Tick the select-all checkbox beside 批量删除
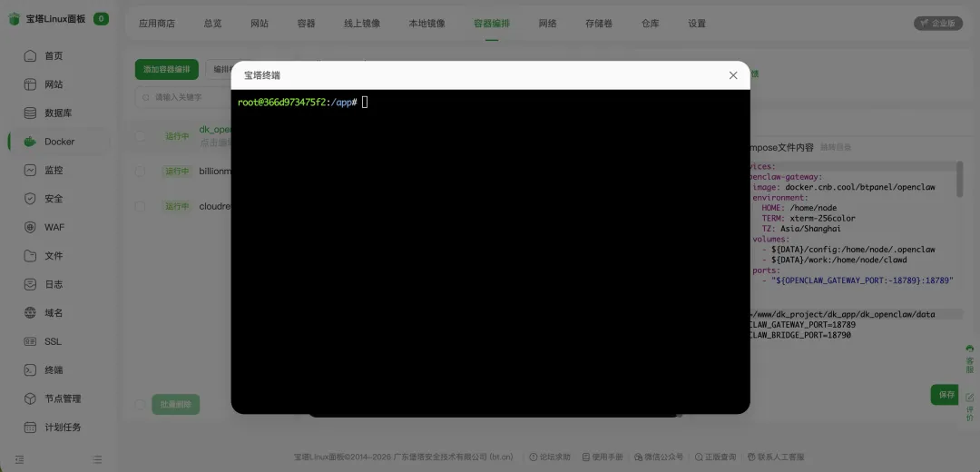The width and height of the screenshot is (980, 472). click(141, 405)
